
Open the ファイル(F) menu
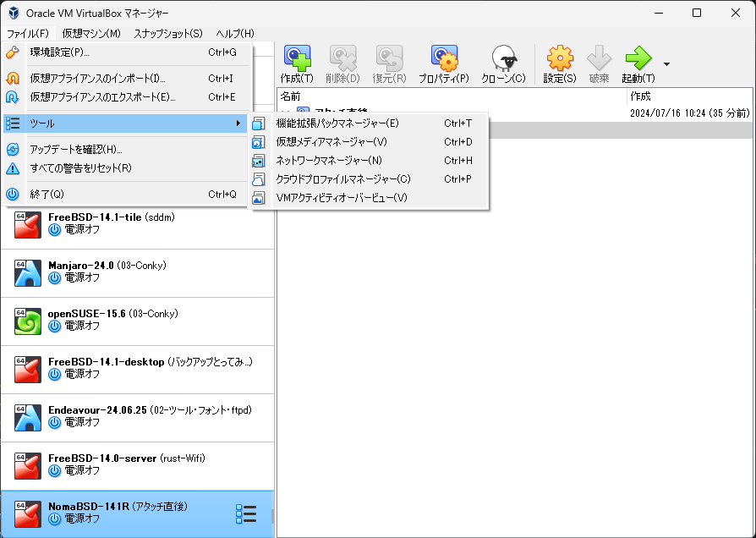pos(28,33)
